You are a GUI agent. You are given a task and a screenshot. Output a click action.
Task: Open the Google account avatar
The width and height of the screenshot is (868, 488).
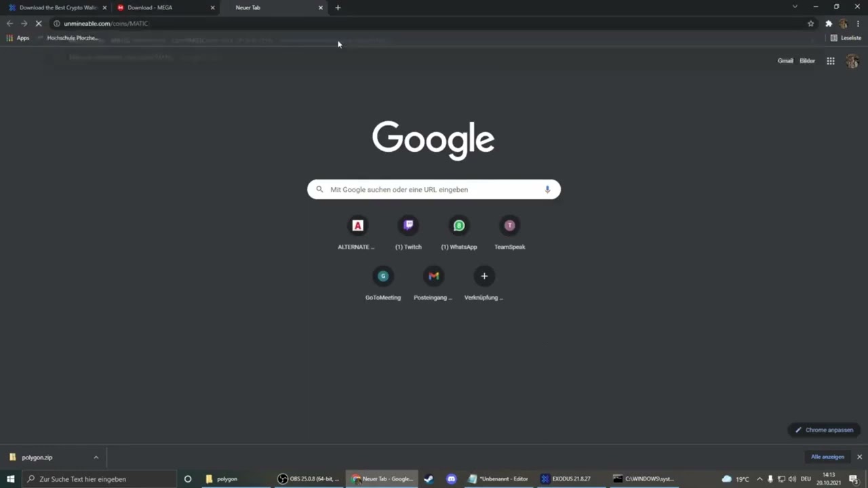[852, 61]
